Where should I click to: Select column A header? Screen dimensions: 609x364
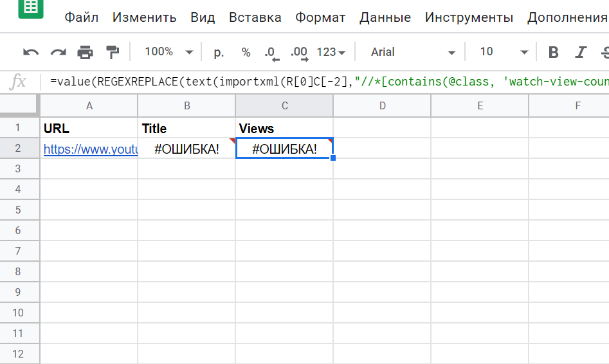[x=89, y=105]
